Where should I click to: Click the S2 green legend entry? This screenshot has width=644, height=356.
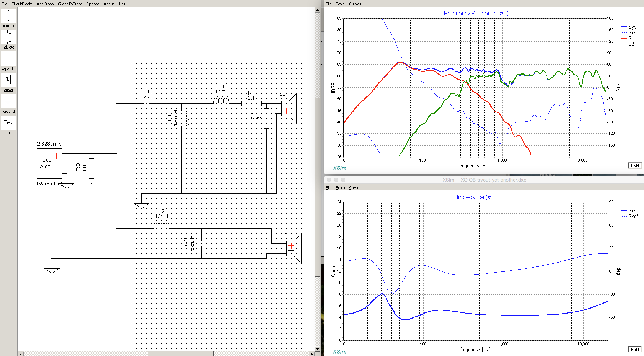point(628,44)
